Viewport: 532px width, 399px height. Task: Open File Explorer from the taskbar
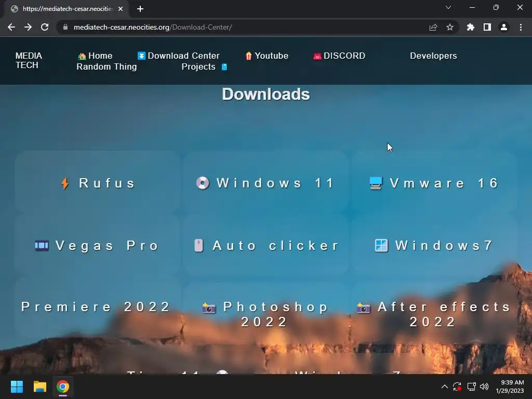(x=39, y=387)
